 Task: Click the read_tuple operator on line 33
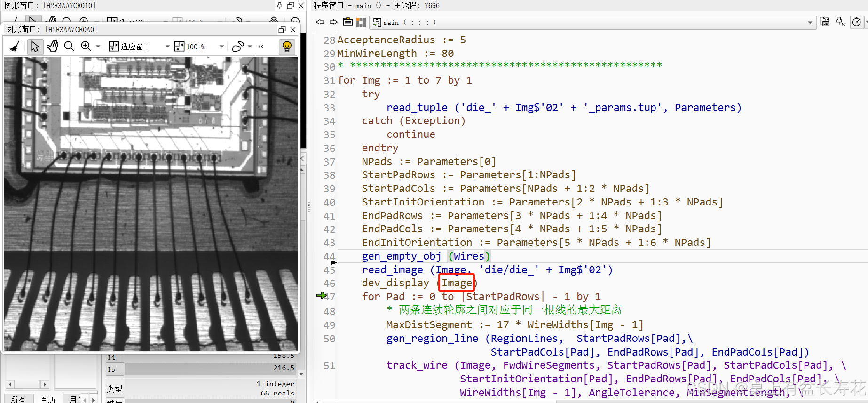tap(417, 108)
